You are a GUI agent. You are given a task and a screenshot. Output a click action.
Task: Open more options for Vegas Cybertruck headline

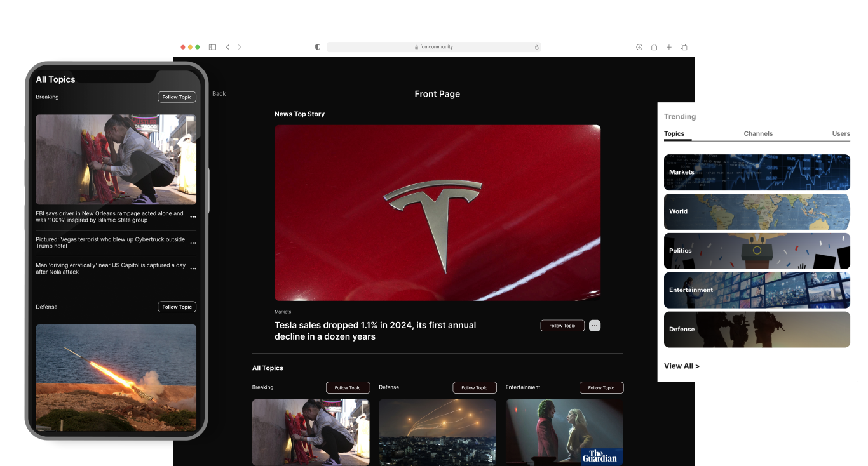(x=193, y=243)
